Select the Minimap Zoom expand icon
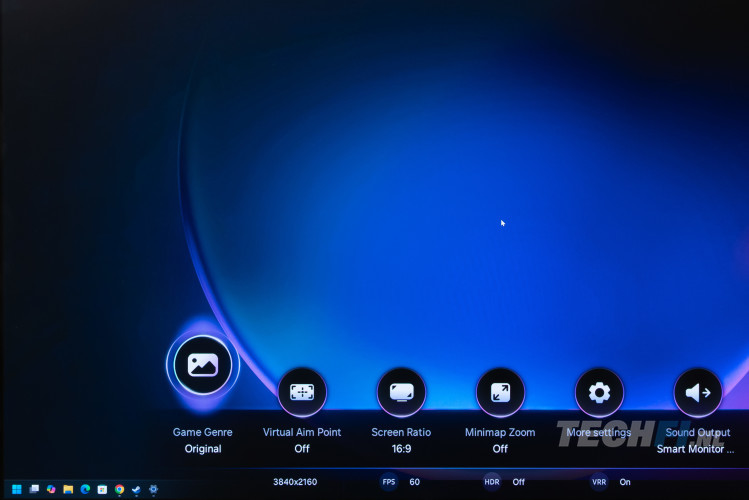Screen dimensions: 749x500 pyautogui.click(x=500, y=393)
